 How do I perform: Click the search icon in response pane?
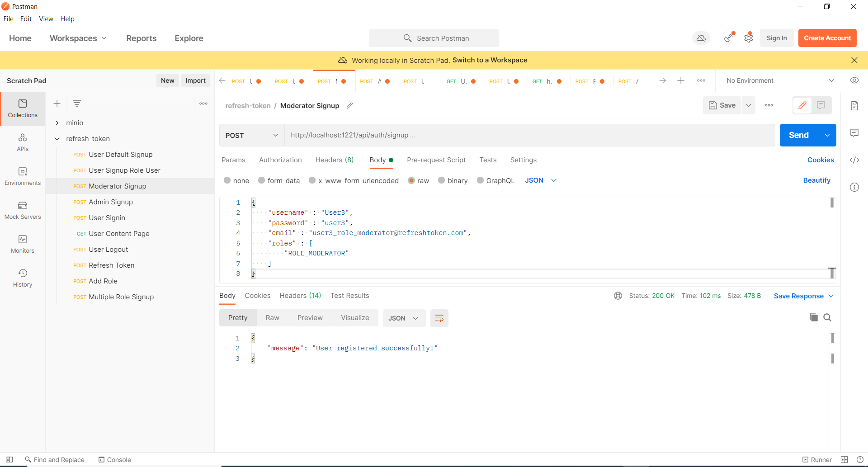pyautogui.click(x=827, y=317)
